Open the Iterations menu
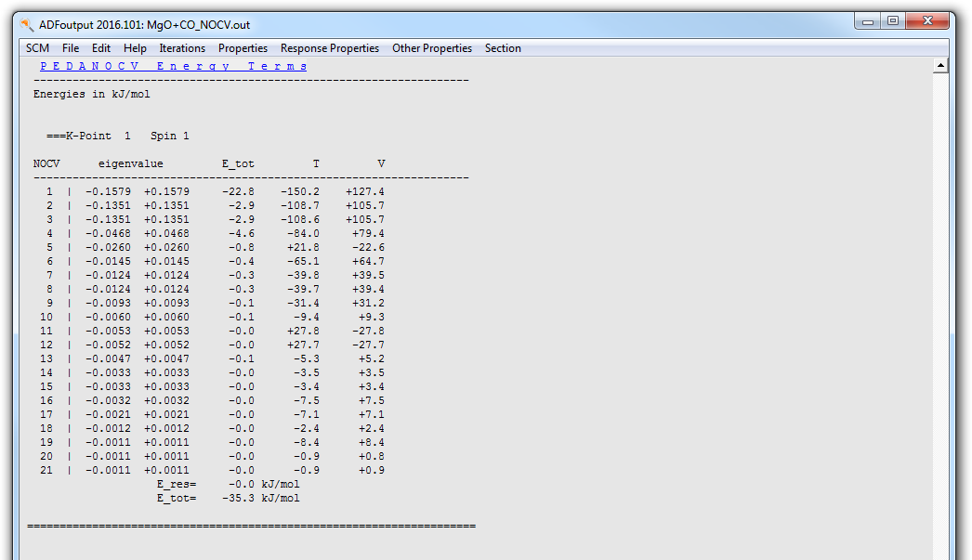The height and width of the screenshot is (560, 972). pos(181,48)
